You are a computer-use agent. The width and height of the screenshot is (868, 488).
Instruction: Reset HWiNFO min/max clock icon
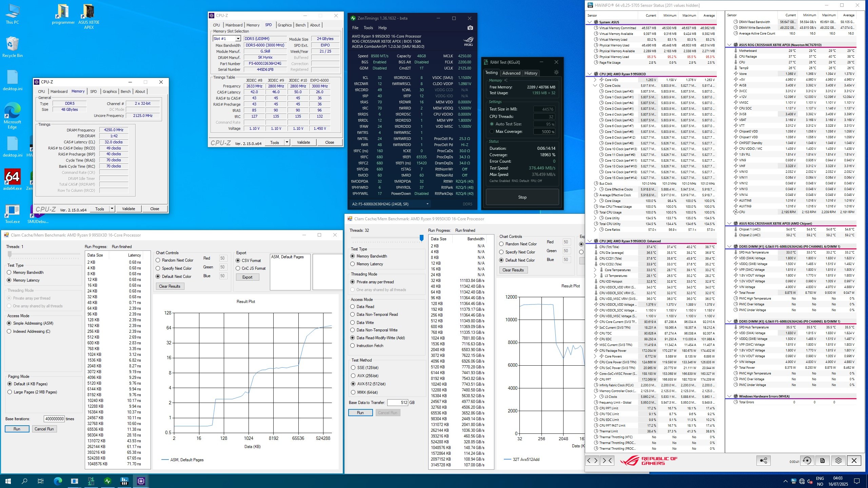pos(807,461)
